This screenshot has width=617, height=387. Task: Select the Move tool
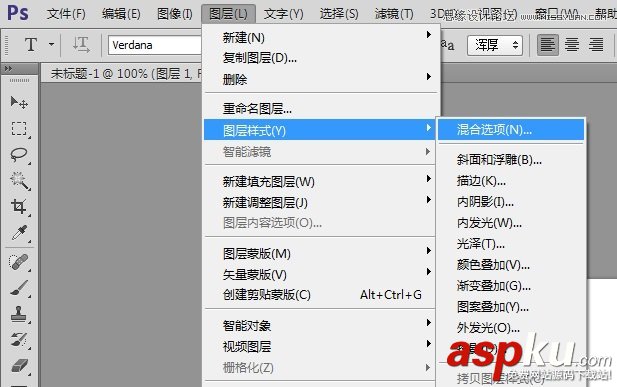[x=18, y=102]
